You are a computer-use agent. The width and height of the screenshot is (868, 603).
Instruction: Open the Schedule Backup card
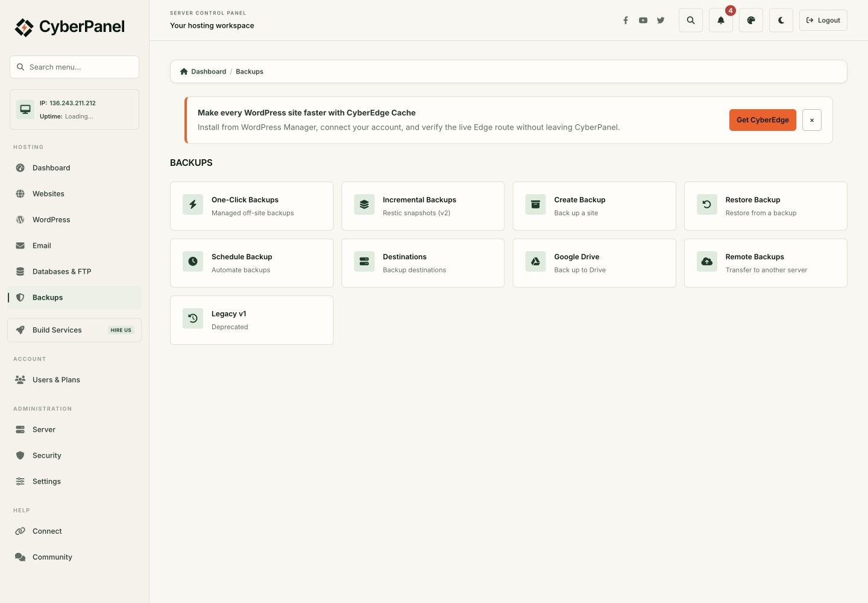point(251,263)
